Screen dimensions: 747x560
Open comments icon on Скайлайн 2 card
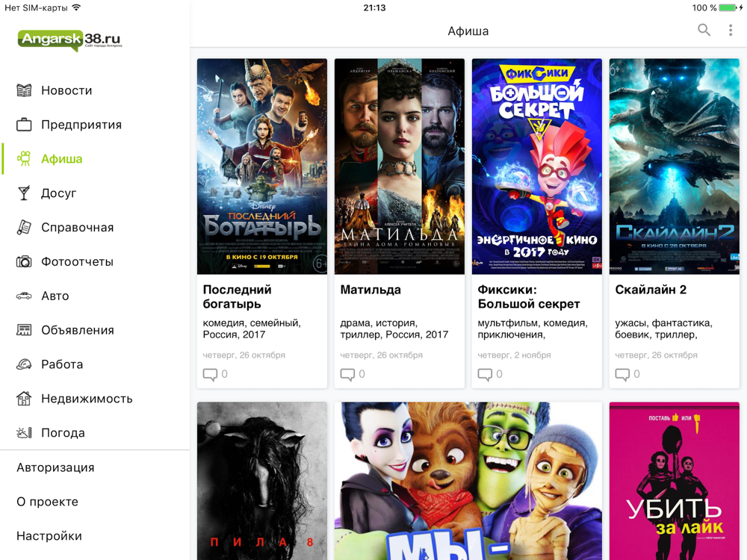(622, 374)
